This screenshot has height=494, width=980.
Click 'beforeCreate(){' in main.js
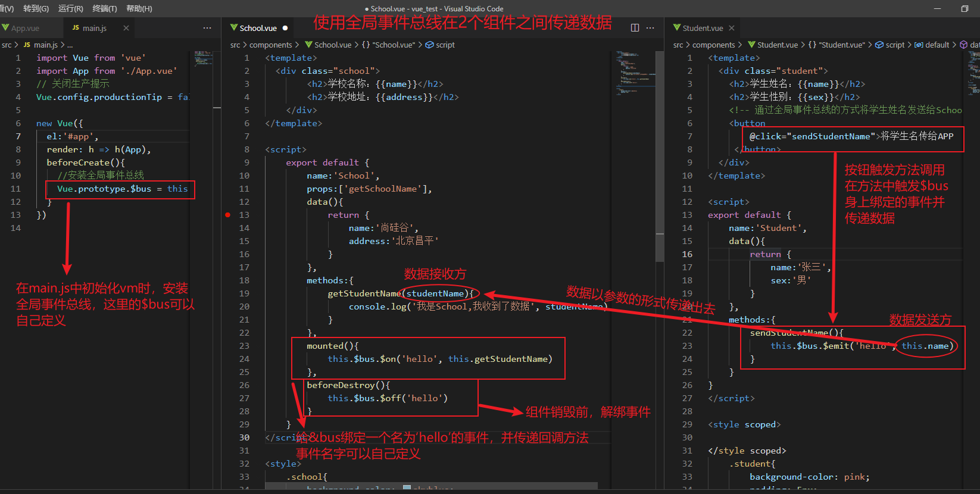tap(86, 162)
